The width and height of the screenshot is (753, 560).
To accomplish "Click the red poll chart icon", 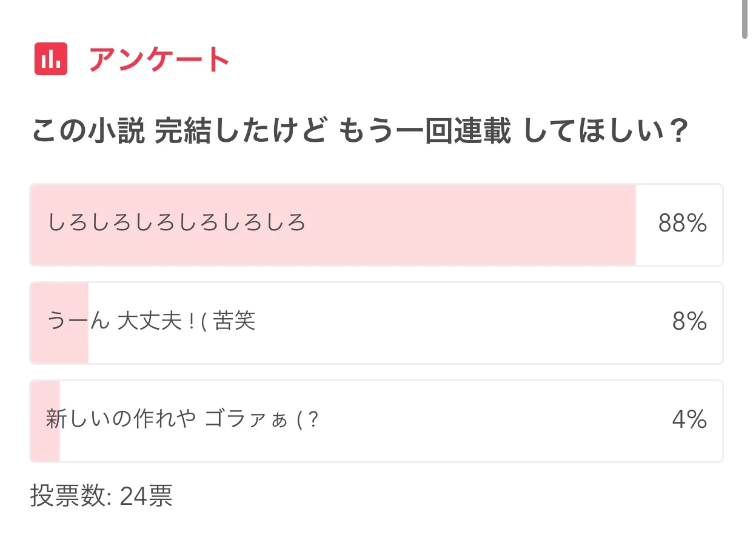I will coord(51,59).
